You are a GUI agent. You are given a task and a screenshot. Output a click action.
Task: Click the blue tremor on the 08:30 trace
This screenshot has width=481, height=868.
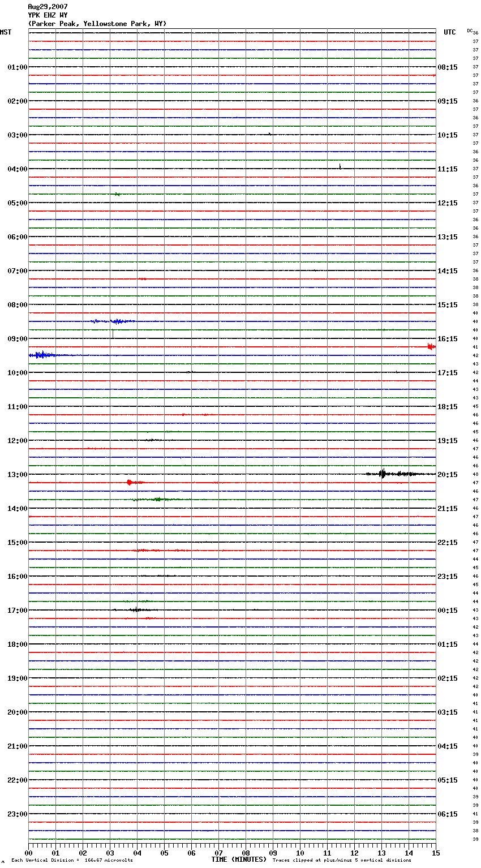coord(113,321)
